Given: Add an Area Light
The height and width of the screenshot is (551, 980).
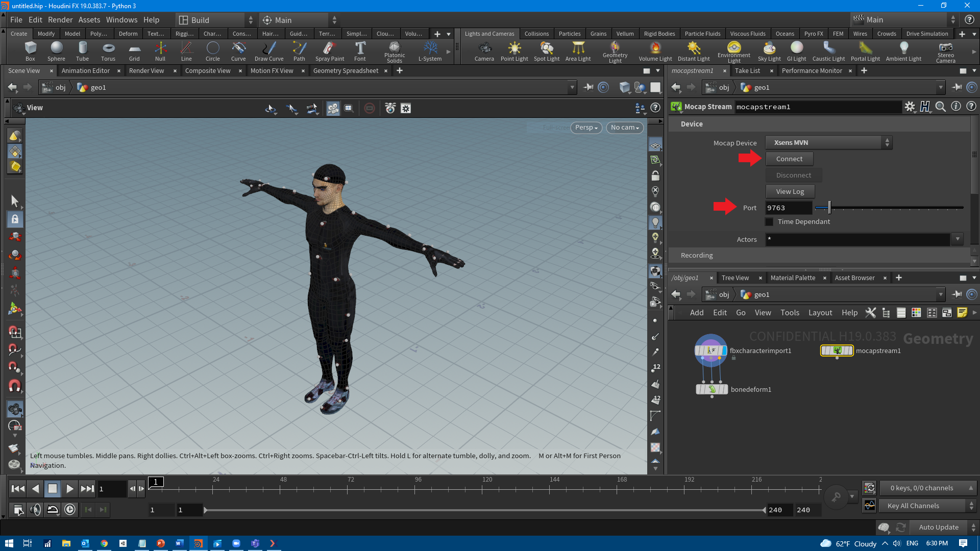Looking at the screenshot, I should pos(578,52).
